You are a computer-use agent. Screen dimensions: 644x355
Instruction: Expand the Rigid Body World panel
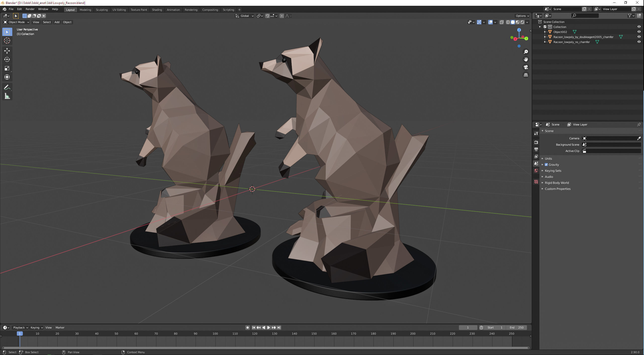(x=557, y=183)
